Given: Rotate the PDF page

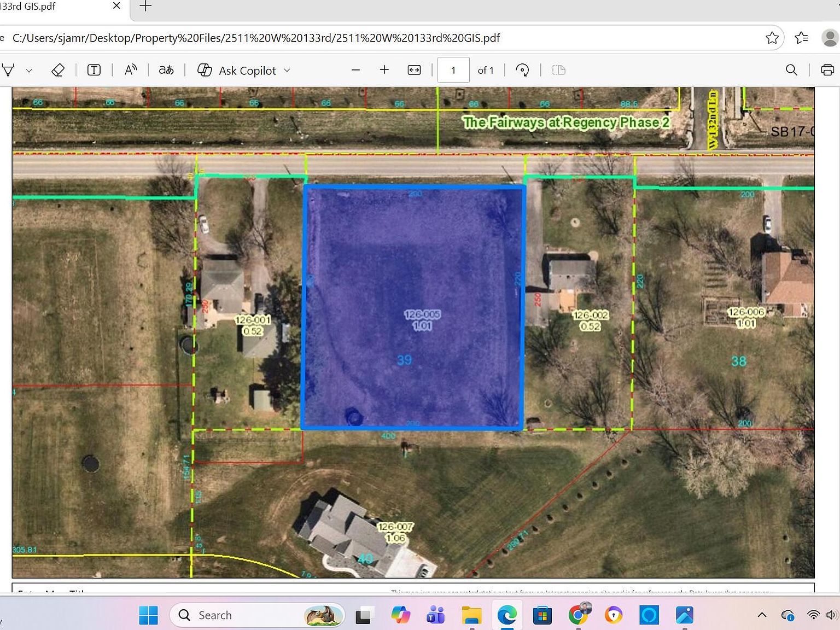Looking at the screenshot, I should 522,70.
